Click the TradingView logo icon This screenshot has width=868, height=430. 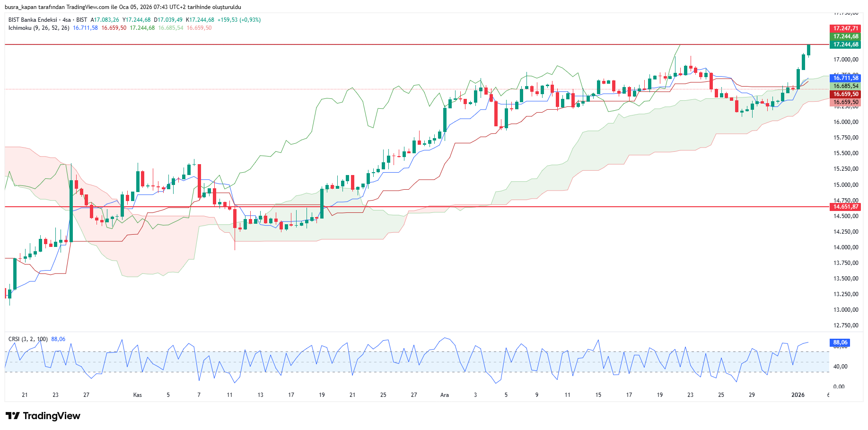coord(13,416)
